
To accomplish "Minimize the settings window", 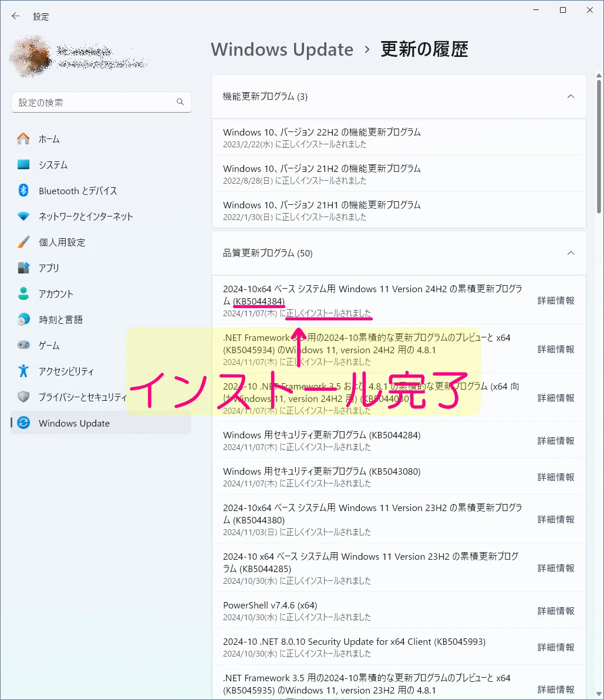I will (536, 10).
